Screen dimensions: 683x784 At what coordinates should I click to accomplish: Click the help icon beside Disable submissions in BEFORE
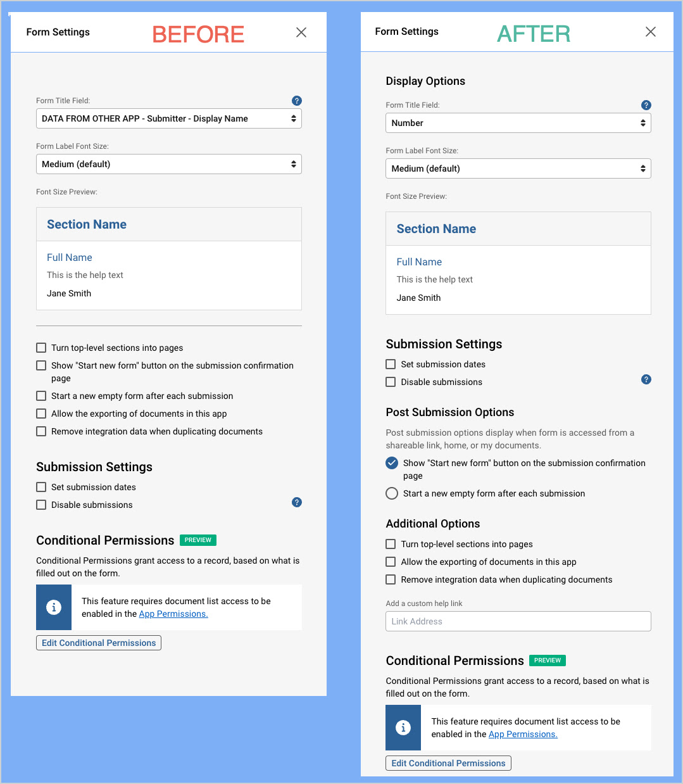297,502
